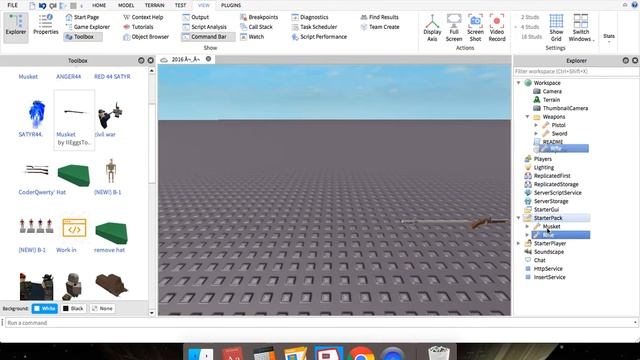Select the 4 Studs grid setting

tap(530, 27)
